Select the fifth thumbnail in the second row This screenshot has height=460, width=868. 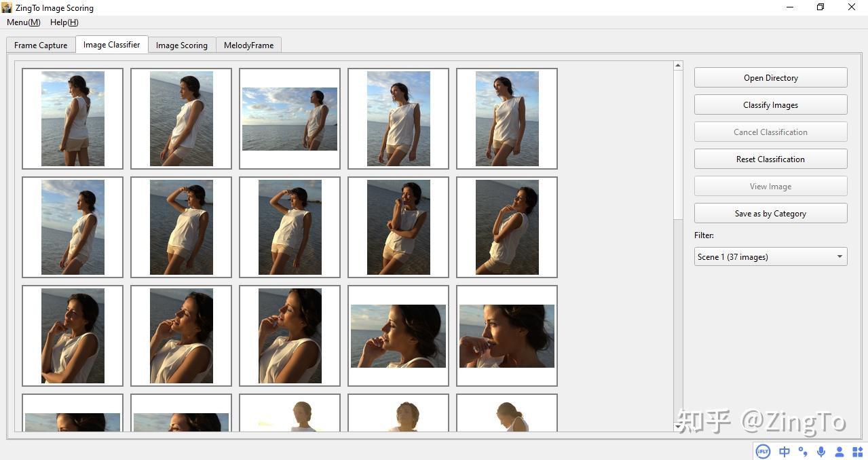[x=507, y=227]
